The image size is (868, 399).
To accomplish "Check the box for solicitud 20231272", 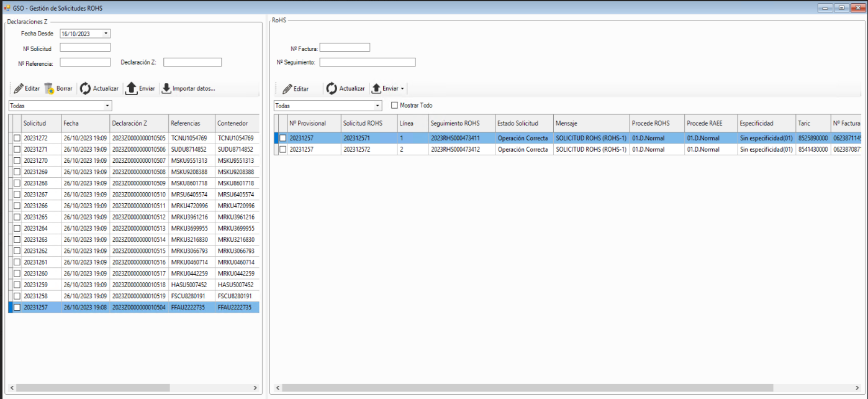I will (x=17, y=138).
